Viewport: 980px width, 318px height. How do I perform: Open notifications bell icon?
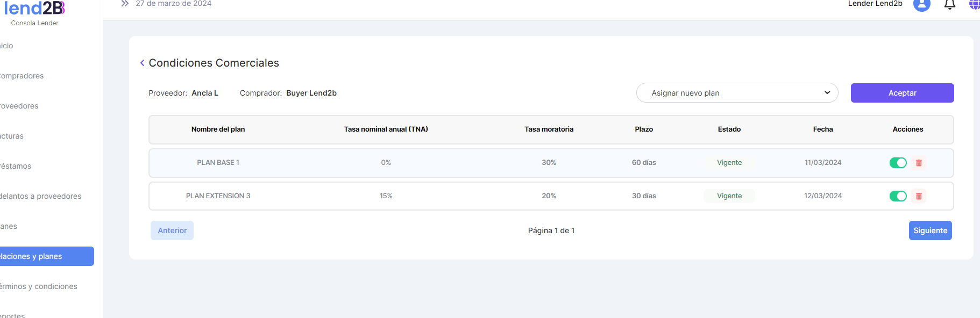tap(949, 5)
